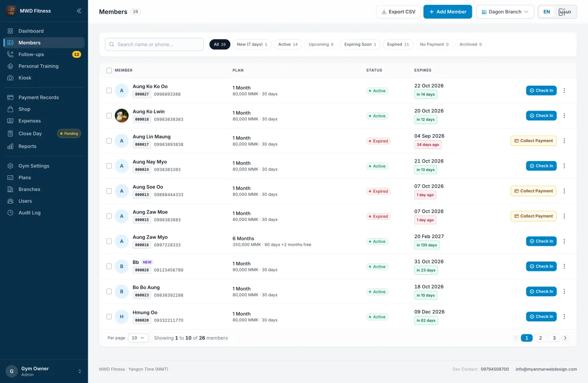
Task: Open the Payment Records icon
Action: 10,97
